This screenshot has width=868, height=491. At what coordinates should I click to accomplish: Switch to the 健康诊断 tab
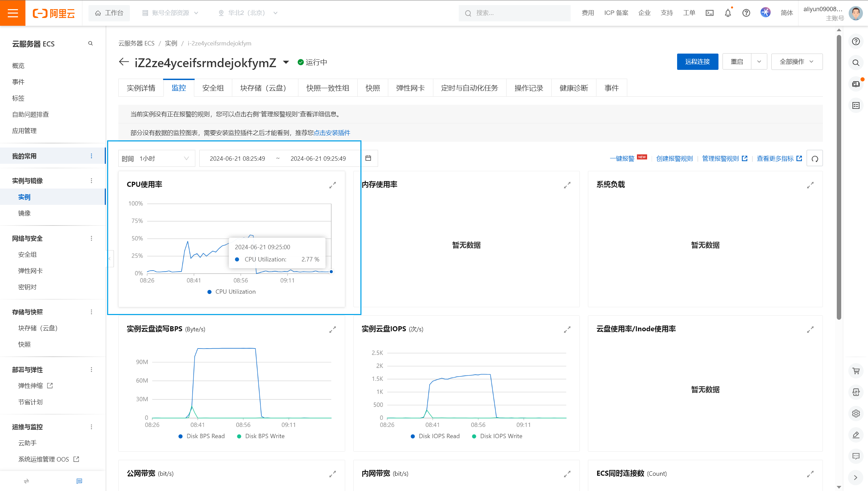(x=574, y=88)
